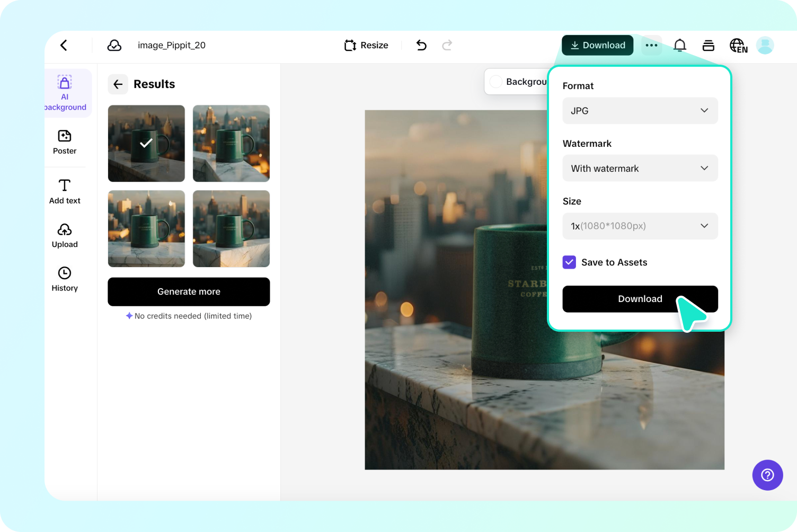Open the three-dots more options menu
This screenshot has width=797, height=532.
(651, 46)
